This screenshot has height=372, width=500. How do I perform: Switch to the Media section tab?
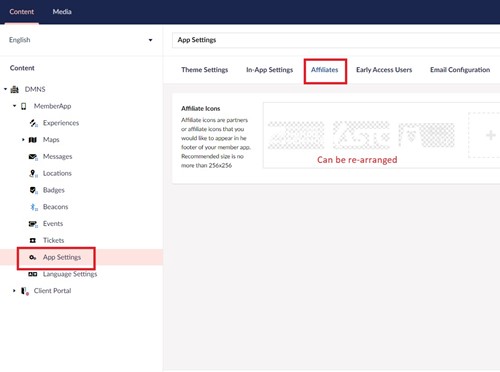click(62, 12)
